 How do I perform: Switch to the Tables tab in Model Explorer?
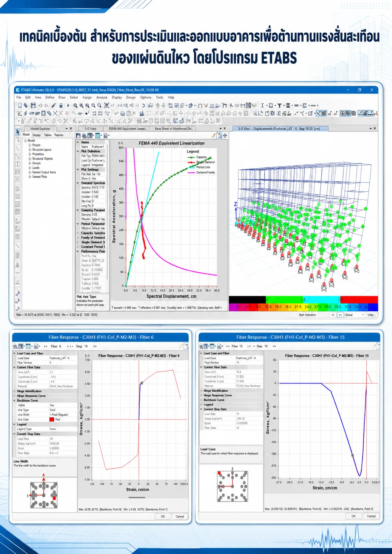click(x=48, y=135)
